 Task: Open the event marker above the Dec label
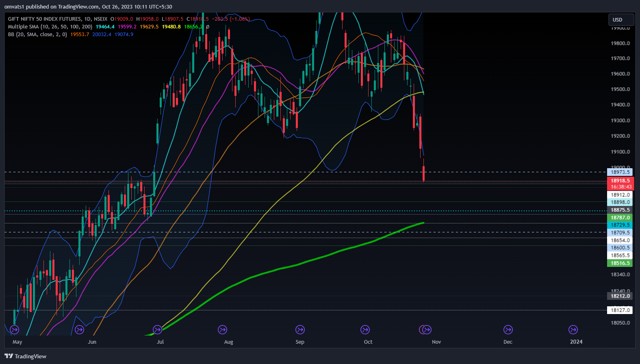(508, 329)
